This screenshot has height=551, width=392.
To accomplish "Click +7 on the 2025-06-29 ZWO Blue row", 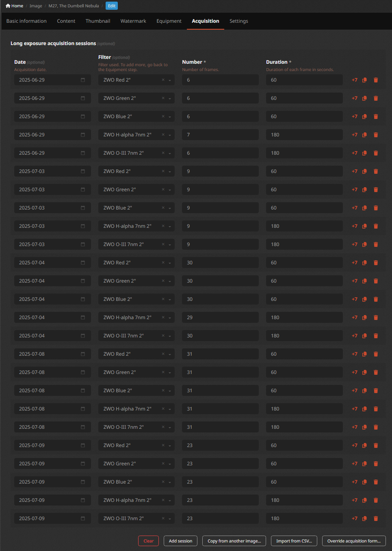I will pos(355,117).
